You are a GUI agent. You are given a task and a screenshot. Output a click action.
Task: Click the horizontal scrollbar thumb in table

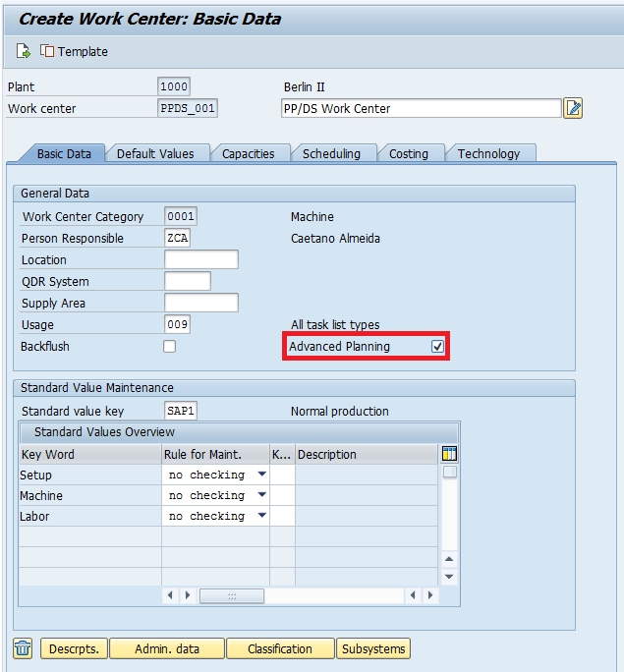232,595
